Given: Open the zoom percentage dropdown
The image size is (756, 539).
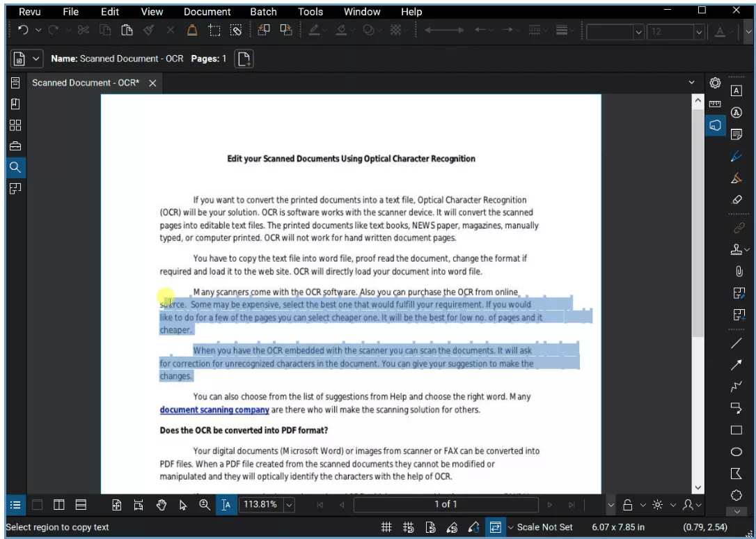Looking at the screenshot, I should 288,504.
